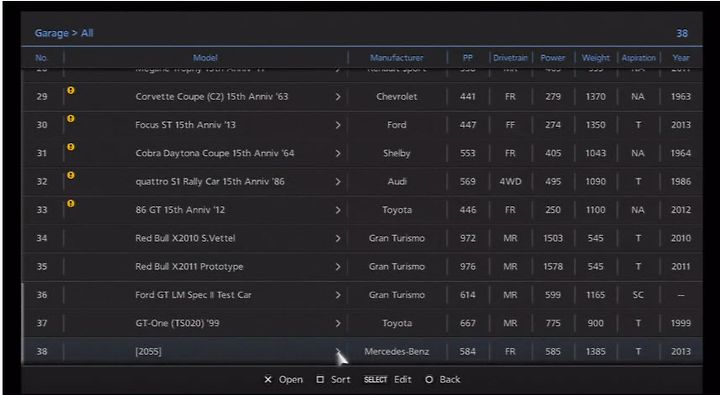The width and height of the screenshot is (720, 395).
Task: Click Audi manufacturer cell
Action: 397,182
